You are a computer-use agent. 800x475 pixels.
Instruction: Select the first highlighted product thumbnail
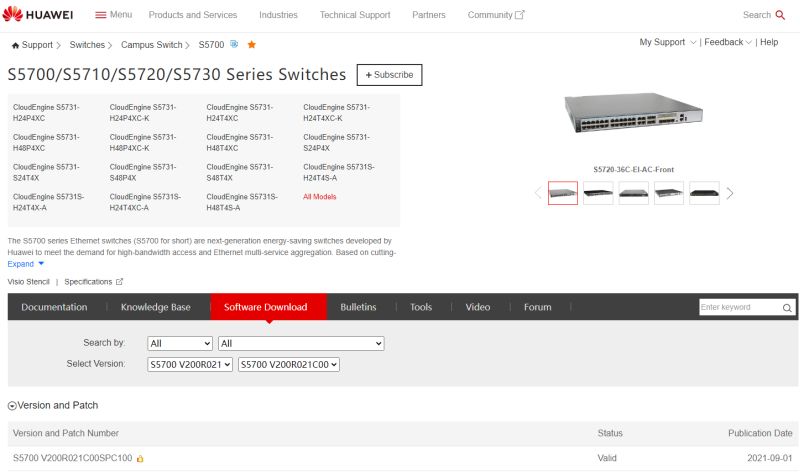coord(563,193)
